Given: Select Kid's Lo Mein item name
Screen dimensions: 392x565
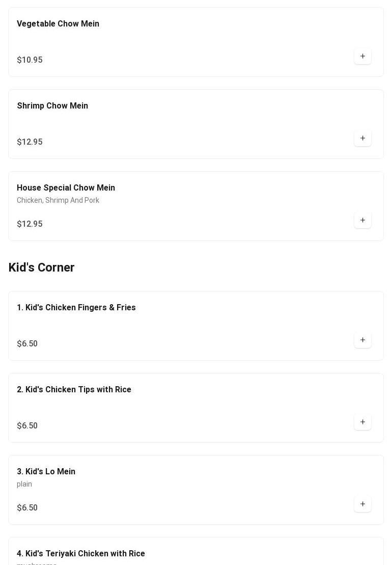Looking at the screenshot, I should point(46,472).
